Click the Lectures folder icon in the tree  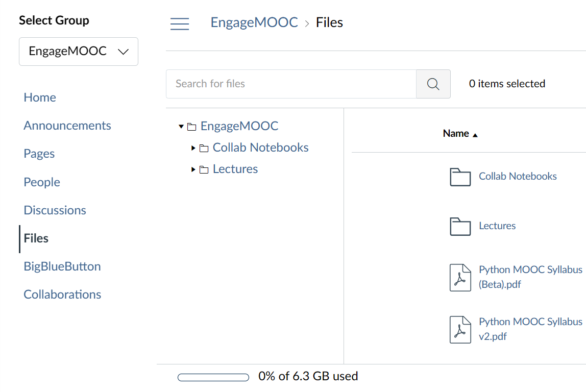[x=204, y=169]
